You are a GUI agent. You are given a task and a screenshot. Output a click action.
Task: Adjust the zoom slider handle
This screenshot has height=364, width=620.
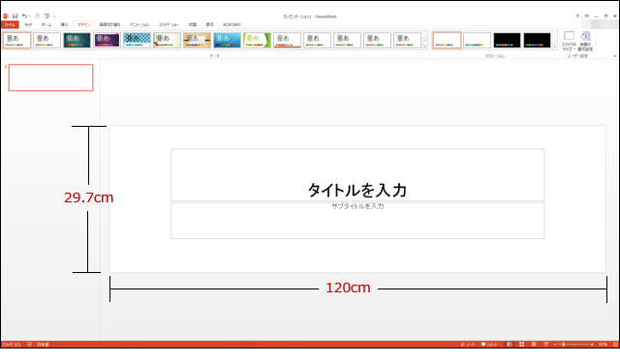564,345
